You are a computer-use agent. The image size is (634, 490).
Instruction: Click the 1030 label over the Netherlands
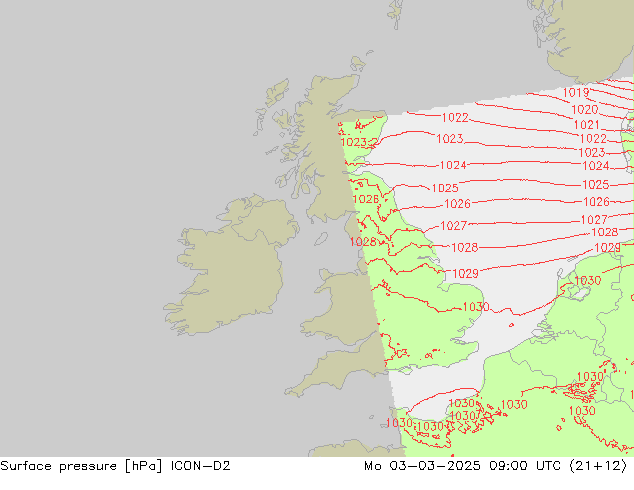click(588, 280)
